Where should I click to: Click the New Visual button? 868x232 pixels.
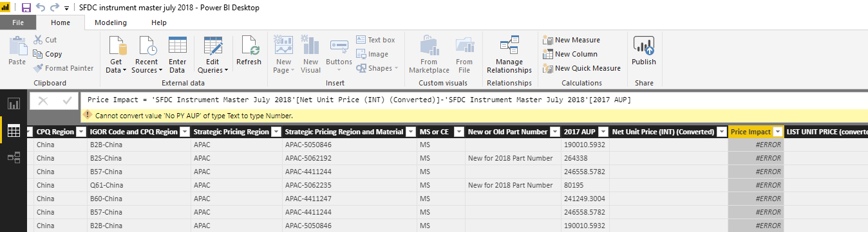click(x=310, y=55)
